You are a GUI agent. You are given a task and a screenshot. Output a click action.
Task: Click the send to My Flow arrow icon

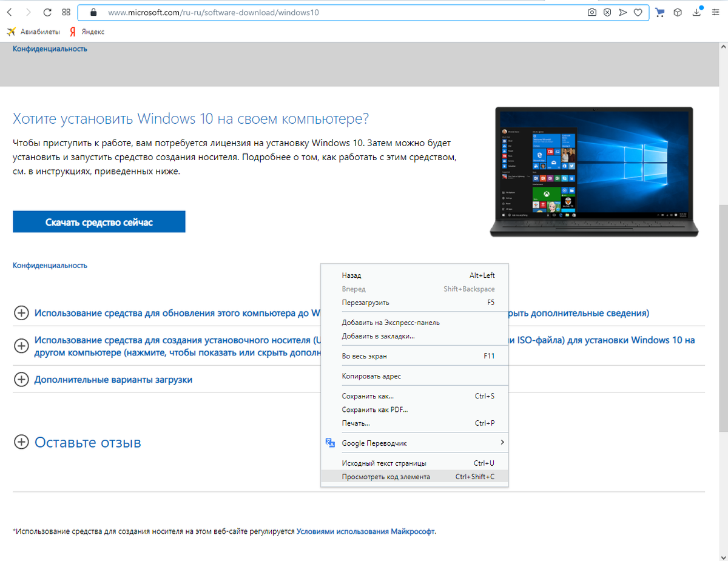click(x=622, y=12)
